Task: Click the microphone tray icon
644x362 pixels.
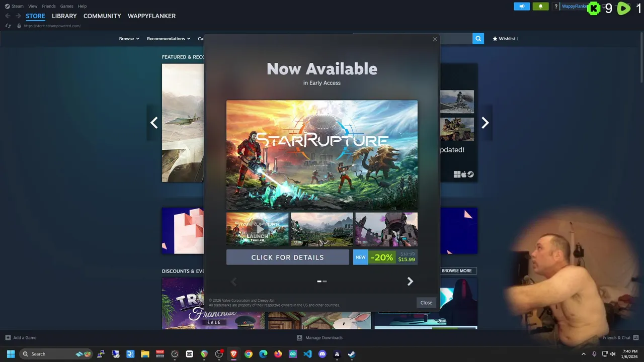Action: [x=594, y=354]
